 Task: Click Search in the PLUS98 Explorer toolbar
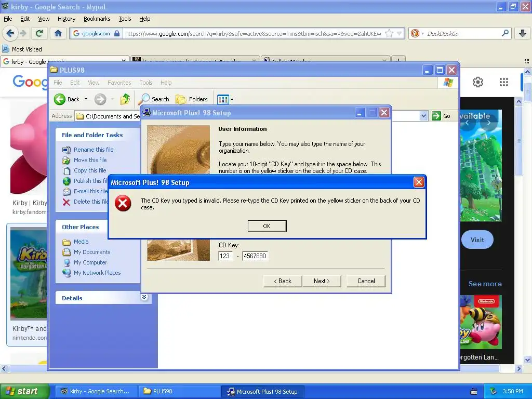pos(154,99)
